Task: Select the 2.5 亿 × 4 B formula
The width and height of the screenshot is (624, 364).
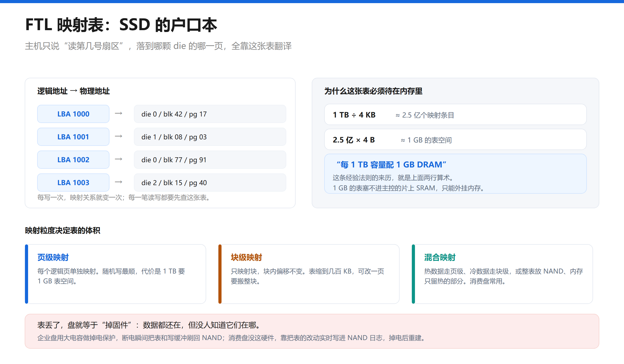Action: (x=354, y=140)
